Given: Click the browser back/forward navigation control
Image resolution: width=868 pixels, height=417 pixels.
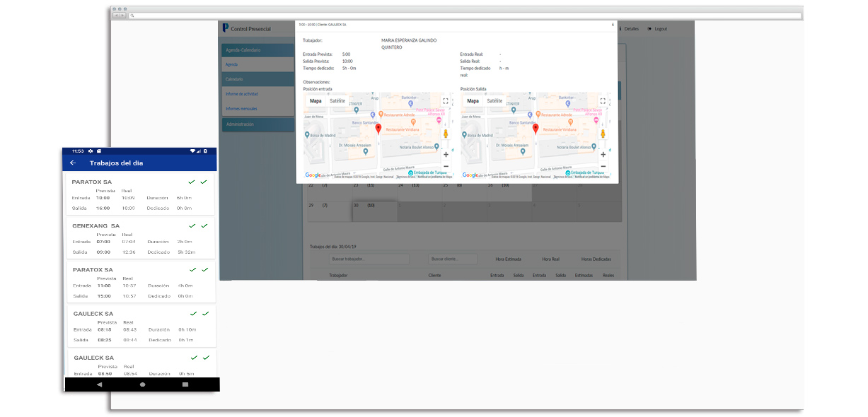Looking at the screenshot, I should click(x=119, y=15).
